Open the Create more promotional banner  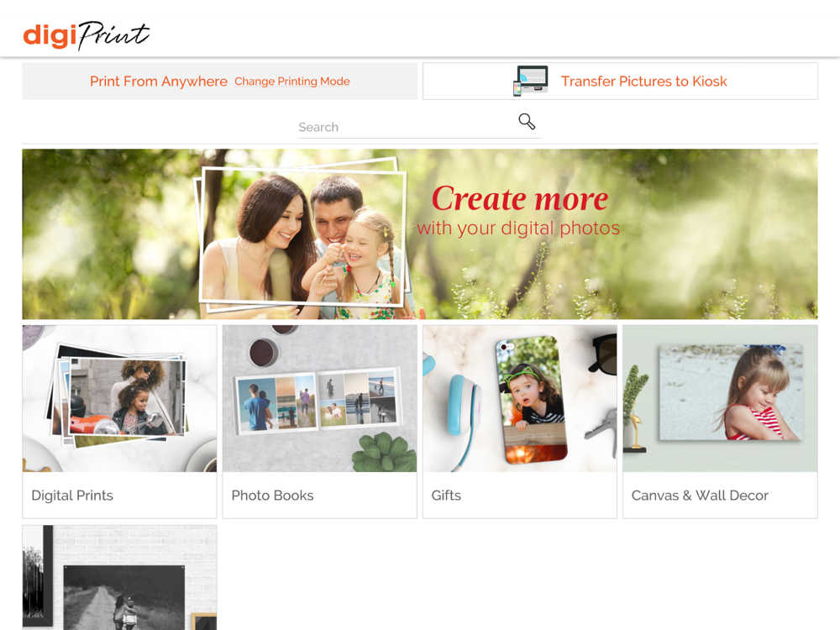[420, 234]
